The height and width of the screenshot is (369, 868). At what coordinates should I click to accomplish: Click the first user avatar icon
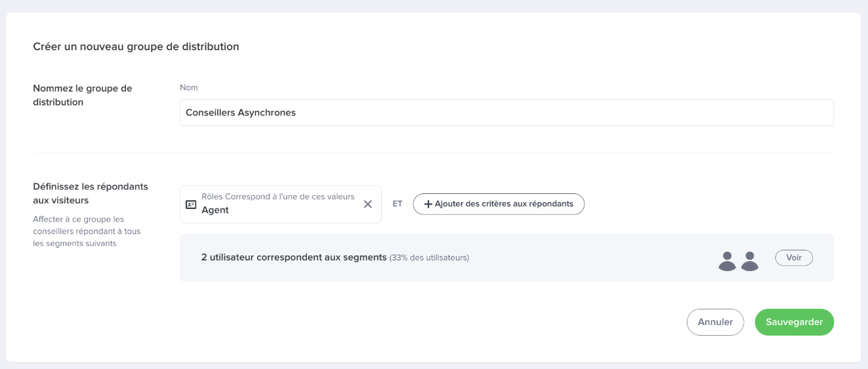[x=727, y=260]
